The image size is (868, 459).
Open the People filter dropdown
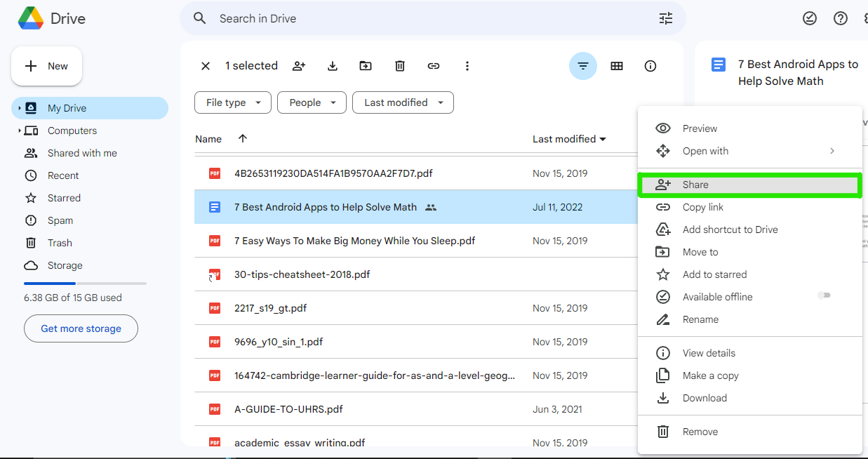coord(312,102)
